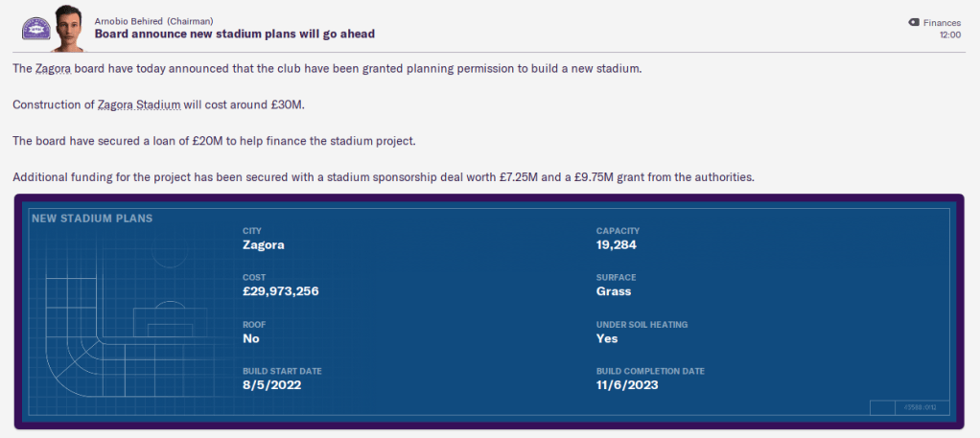This screenshot has height=438, width=980.
Task: Click the Zagora club badge icon
Action: click(36, 27)
